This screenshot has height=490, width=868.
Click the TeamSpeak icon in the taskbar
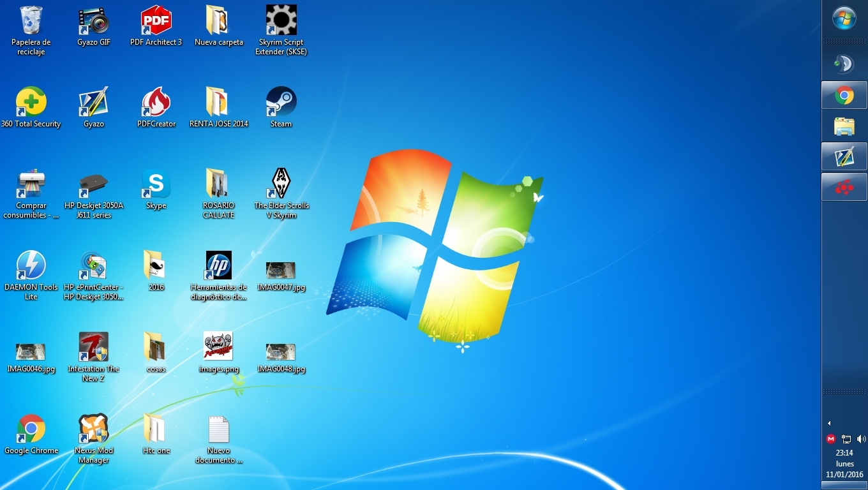pyautogui.click(x=844, y=64)
